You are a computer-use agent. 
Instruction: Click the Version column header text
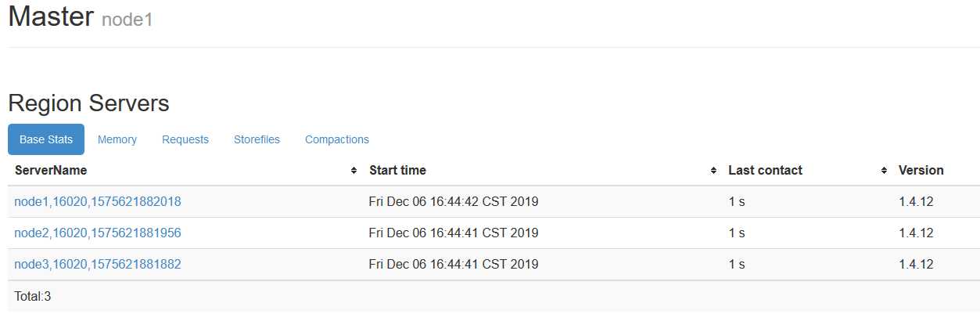point(921,170)
